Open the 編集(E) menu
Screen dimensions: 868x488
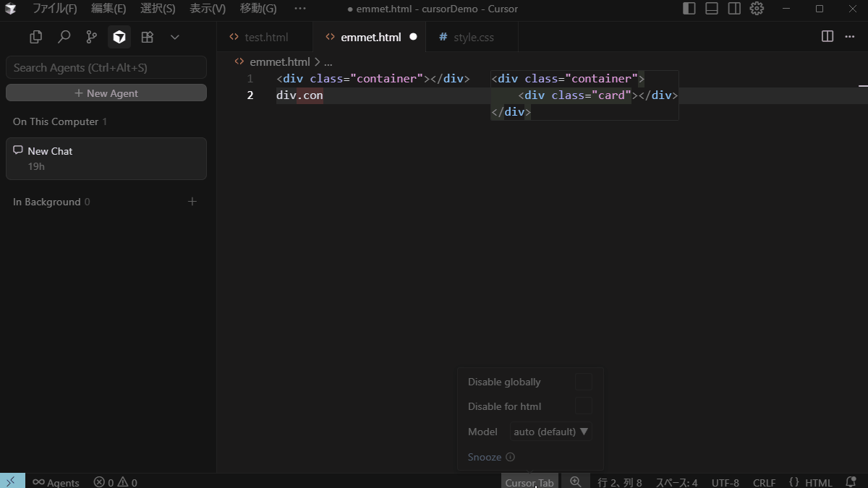coord(109,9)
